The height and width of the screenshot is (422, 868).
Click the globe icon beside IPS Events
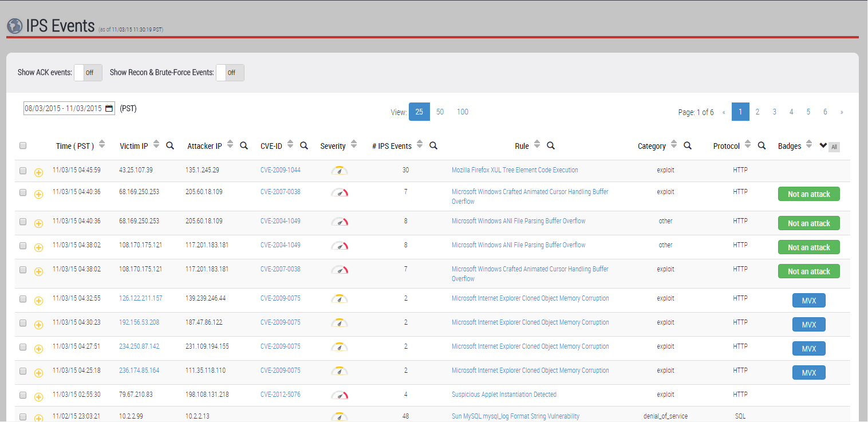click(x=14, y=26)
